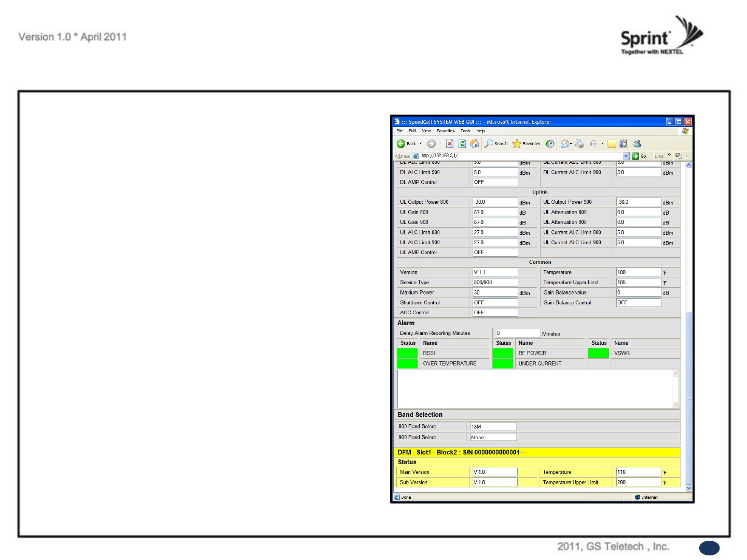Click the UL Gain 800 field

(495, 212)
